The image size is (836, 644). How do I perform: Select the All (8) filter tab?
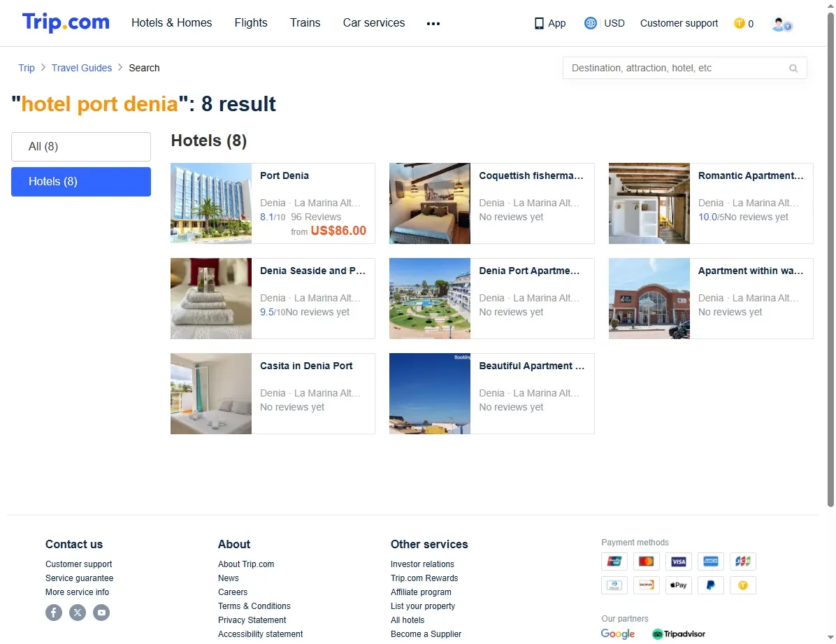(x=81, y=147)
